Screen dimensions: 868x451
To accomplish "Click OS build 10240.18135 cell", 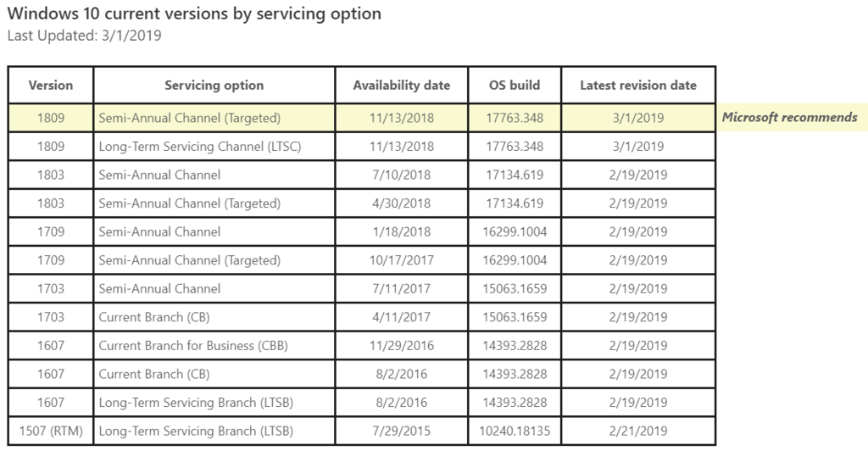I will tap(515, 432).
